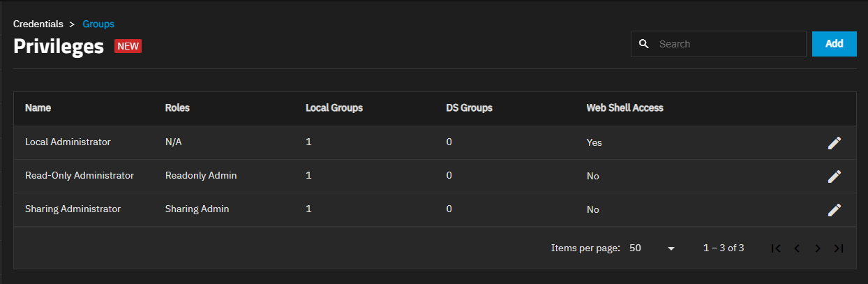Go to next page of results
Viewport: 868px width, 284px height.
coord(818,248)
